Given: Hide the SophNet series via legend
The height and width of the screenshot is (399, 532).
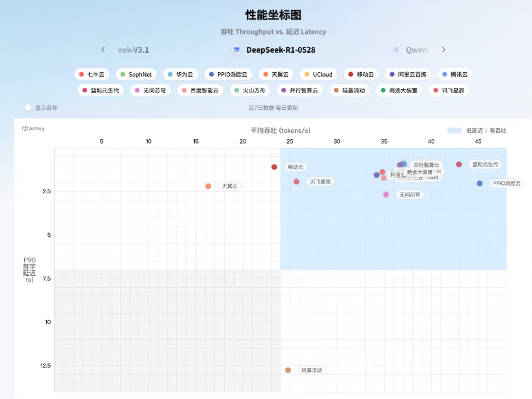Looking at the screenshot, I should click(136, 74).
